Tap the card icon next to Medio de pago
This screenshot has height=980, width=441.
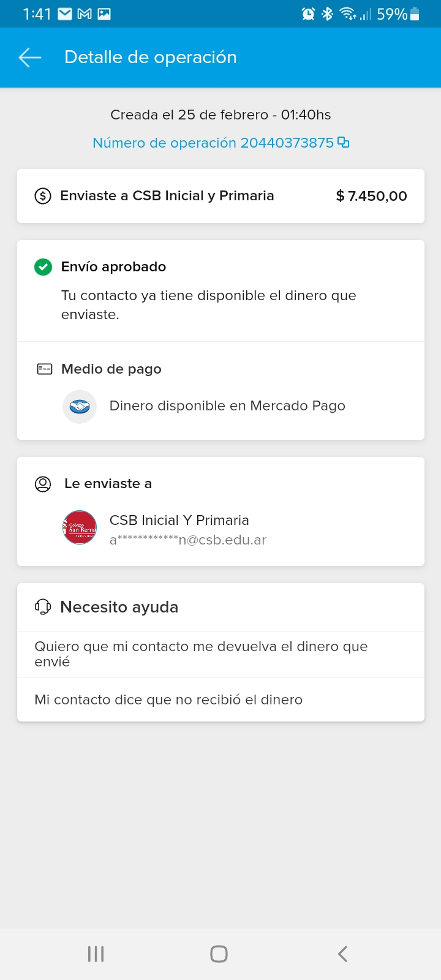pos(45,369)
